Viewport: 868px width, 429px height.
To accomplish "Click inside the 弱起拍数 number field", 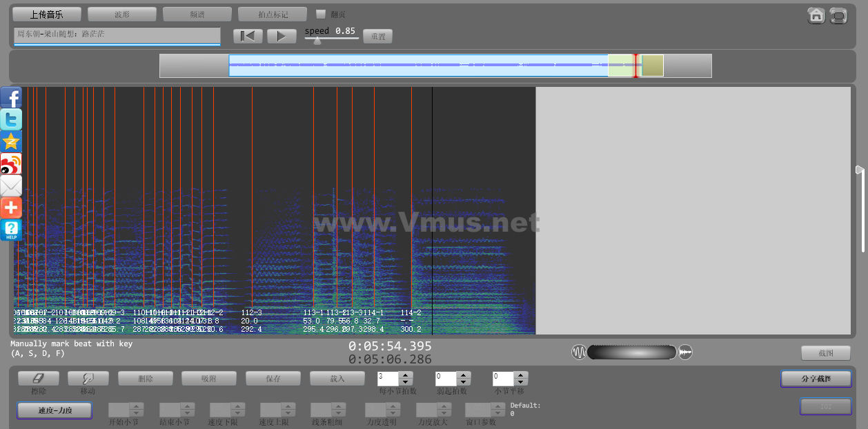I will click(x=446, y=379).
